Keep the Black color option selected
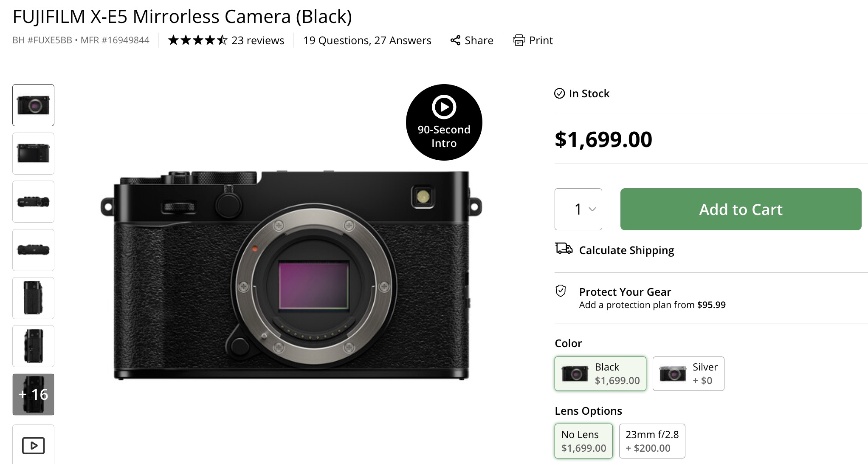Screen dimensions: 868x464 click(x=600, y=373)
